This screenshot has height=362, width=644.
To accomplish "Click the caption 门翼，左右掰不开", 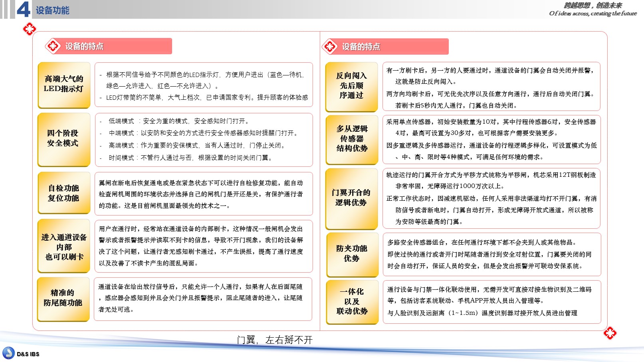I will pyautogui.click(x=275, y=340).
